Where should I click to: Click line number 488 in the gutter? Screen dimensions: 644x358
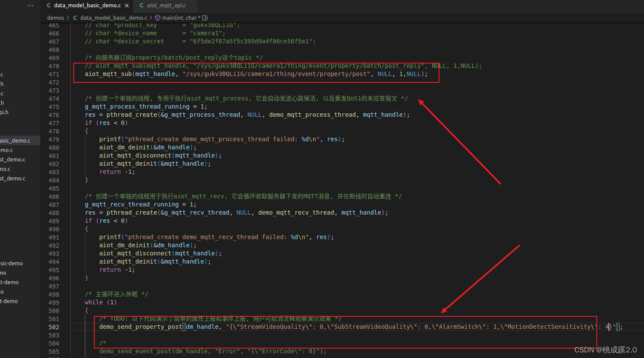coord(54,213)
